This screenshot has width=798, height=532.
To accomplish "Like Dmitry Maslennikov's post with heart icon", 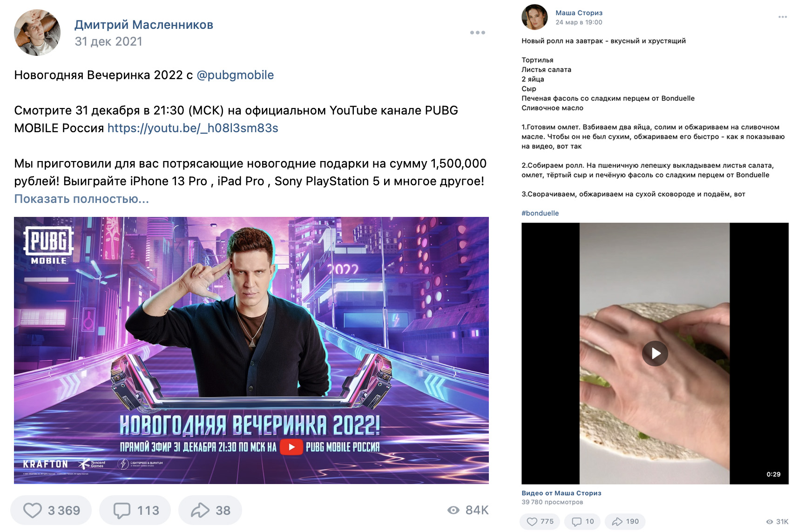I will click(51, 510).
